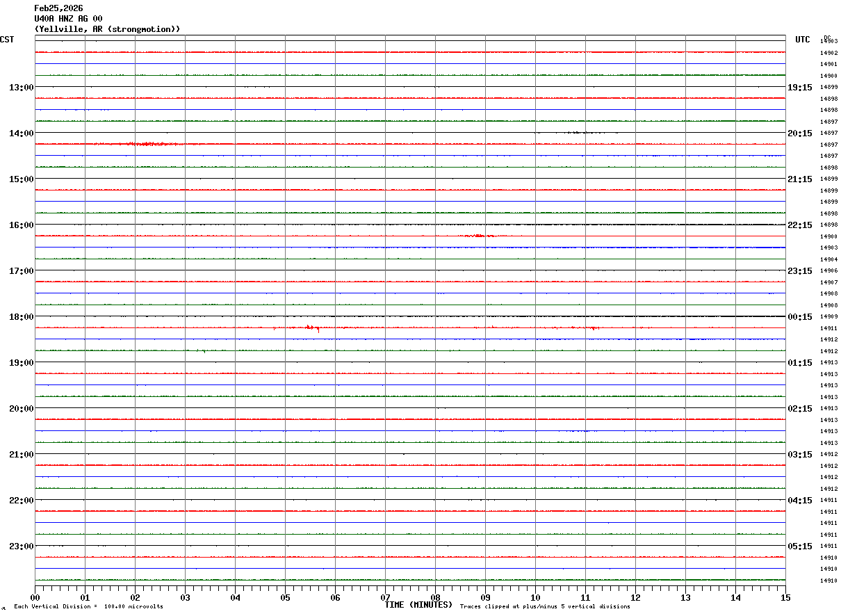
Task: Click the Yellville, AR (strongmotion) location label
Action: click(x=107, y=29)
